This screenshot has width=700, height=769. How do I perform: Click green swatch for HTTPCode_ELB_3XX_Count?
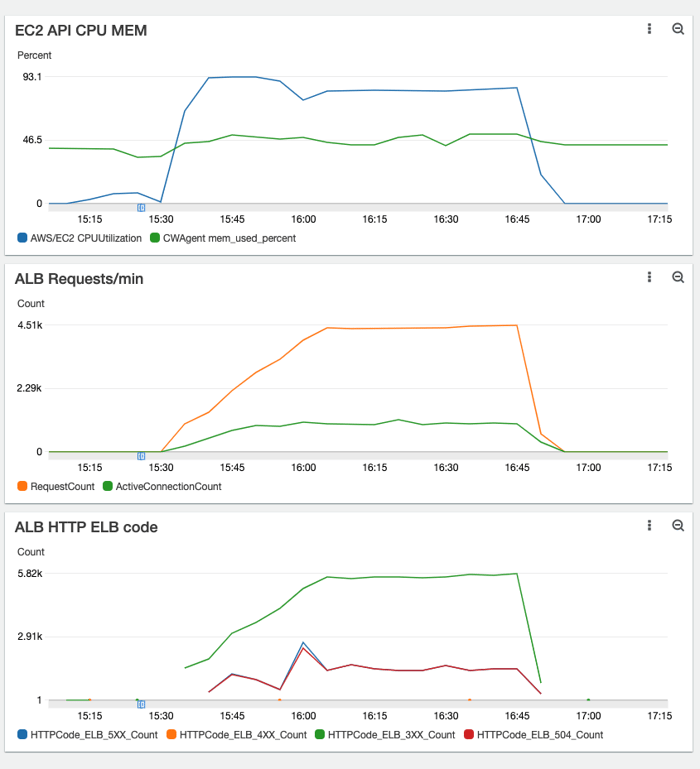(321, 735)
